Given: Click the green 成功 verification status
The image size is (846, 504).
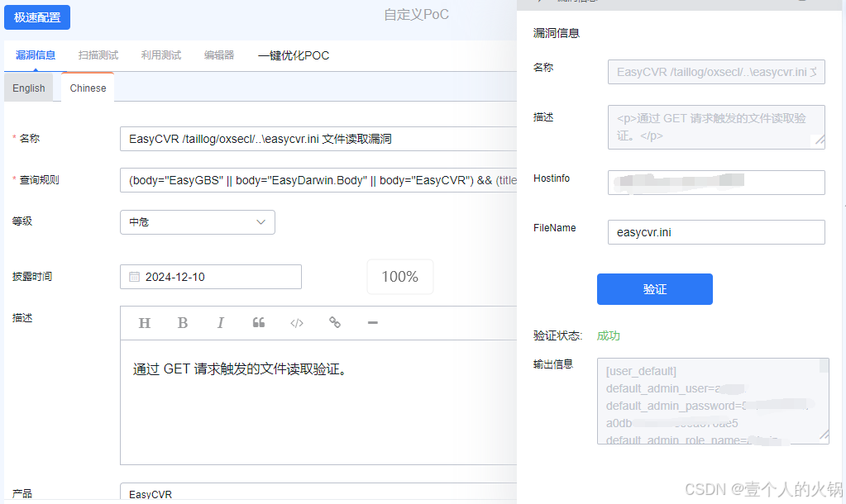Looking at the screenshot, I should pyautogui.click(x=608, y=335).
